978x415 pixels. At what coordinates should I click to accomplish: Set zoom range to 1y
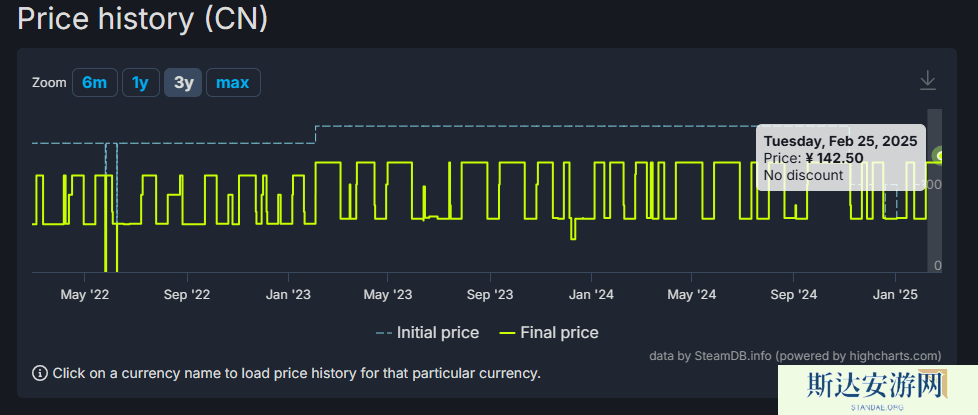pos(140,82)
